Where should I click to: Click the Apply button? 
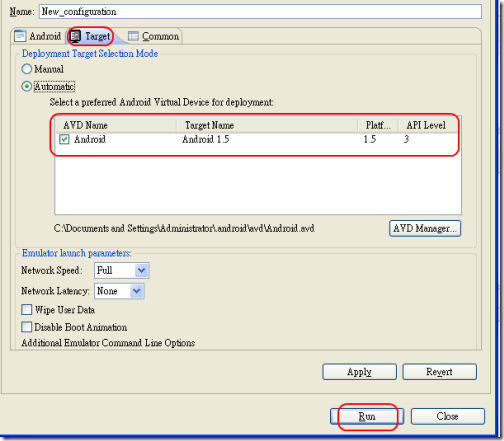pyautogui.click(x=359, y=372)
